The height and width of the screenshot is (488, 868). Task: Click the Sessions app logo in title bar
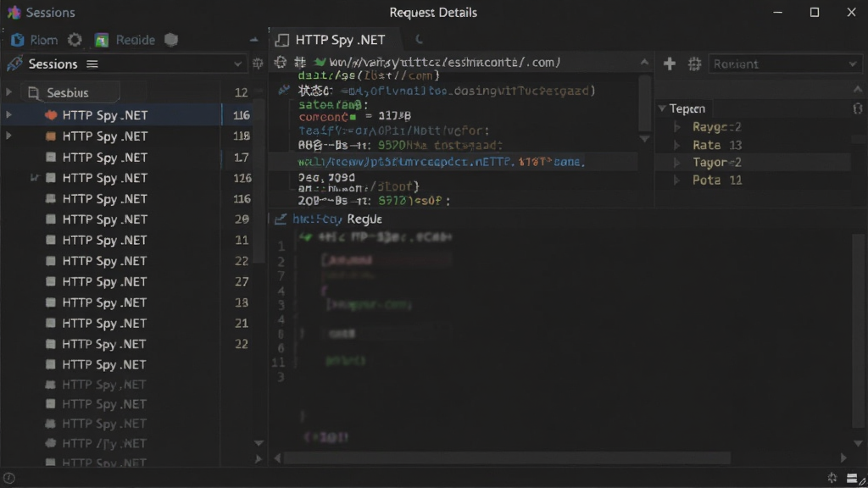point(14,12)
